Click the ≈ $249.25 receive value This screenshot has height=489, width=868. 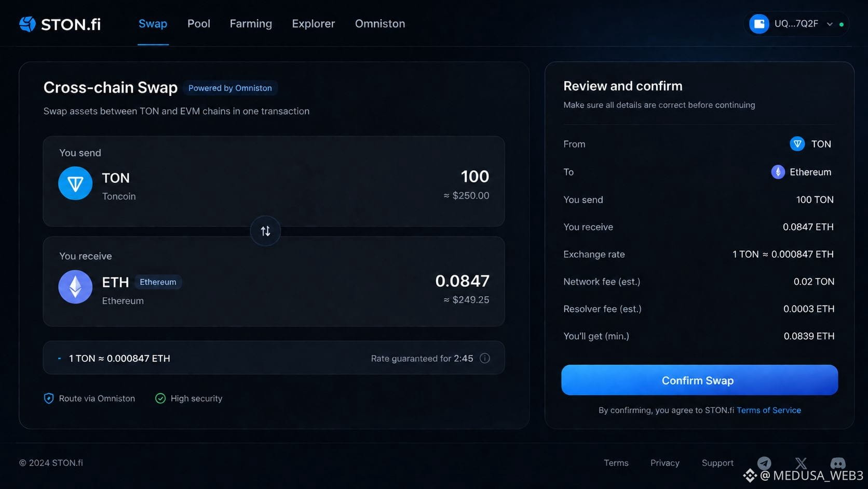point(466,300)
